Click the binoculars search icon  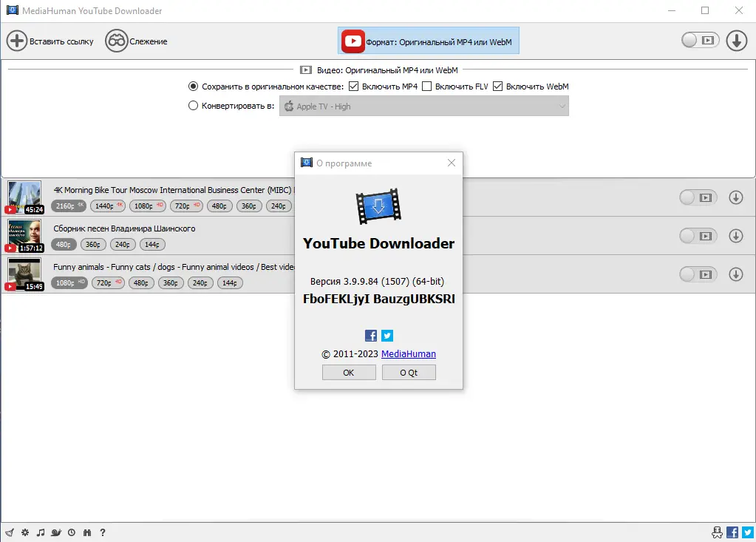point(86,532)
